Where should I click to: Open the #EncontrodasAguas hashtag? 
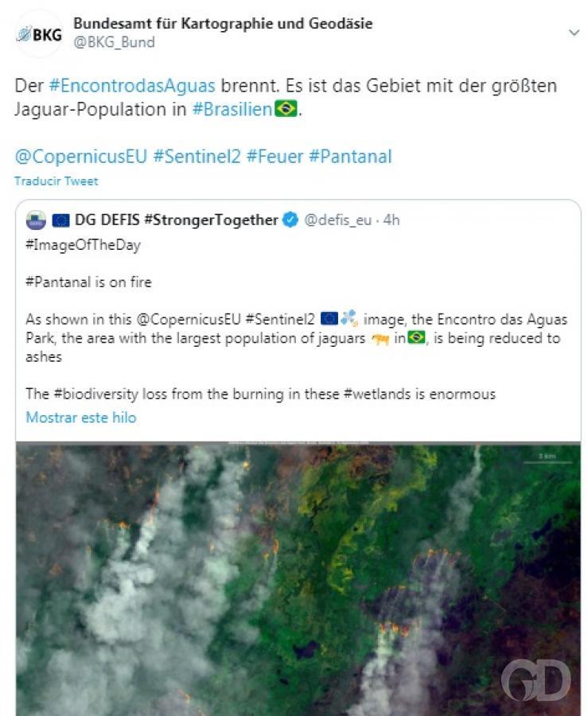(131, 86)
